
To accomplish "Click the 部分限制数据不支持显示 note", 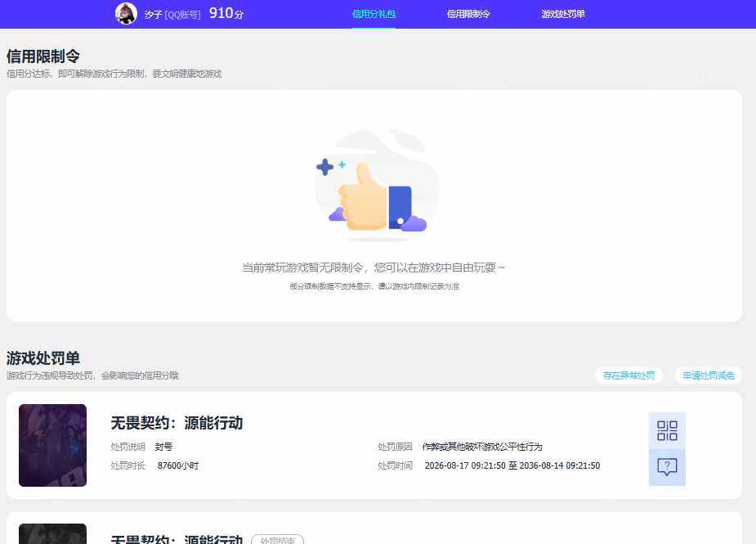I will point(374,286).
